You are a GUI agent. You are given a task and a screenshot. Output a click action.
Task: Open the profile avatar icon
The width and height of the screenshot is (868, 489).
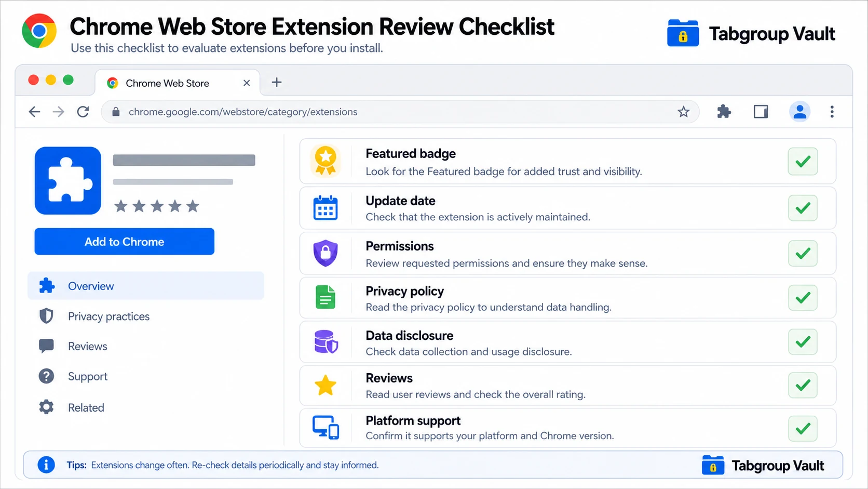(x=800, y=112)
